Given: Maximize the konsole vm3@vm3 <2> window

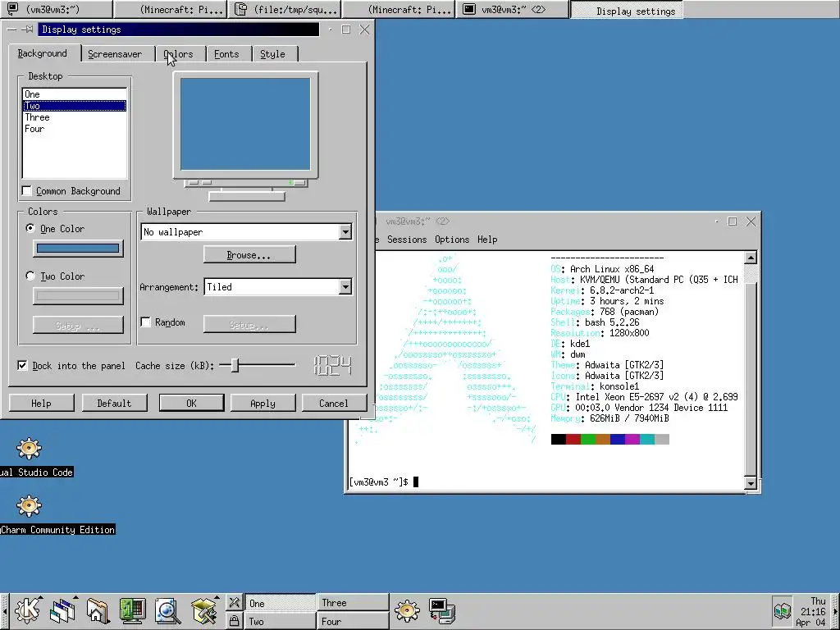Looking at the screenshot, I should [733, 221].
